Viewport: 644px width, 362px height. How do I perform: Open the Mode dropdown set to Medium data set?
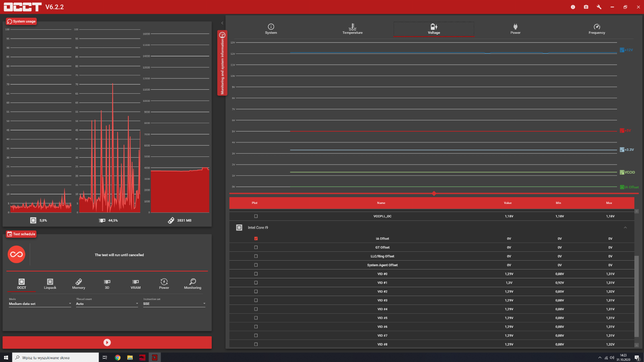[40, 304]
